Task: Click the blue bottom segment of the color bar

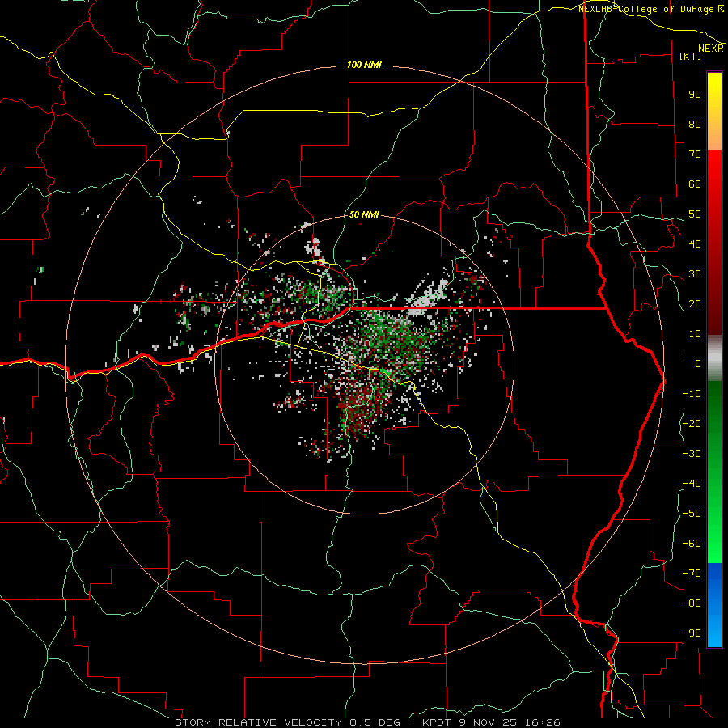Action: 714,605
